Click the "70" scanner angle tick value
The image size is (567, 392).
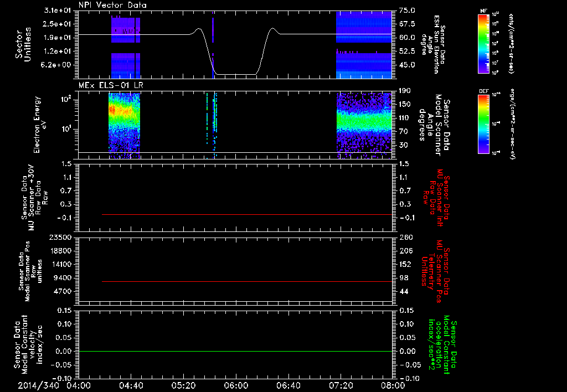404,132
